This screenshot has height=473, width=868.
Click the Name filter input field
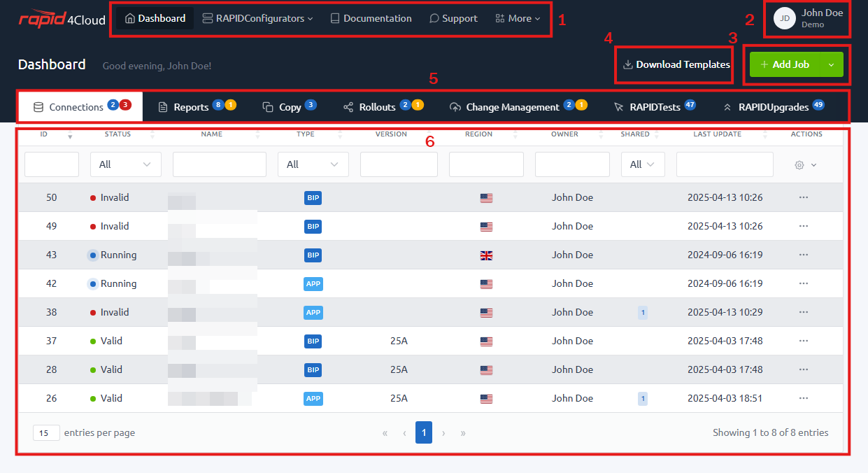point(220,164)
